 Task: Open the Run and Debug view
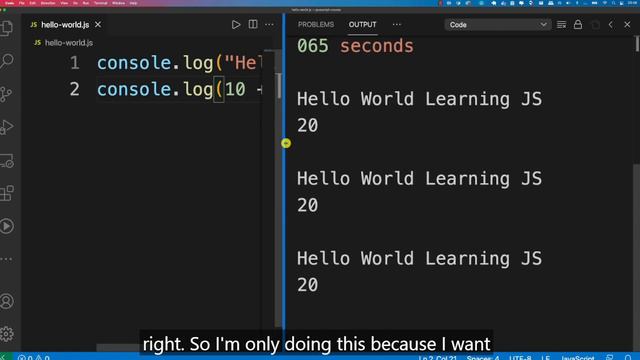click(7, 127)
